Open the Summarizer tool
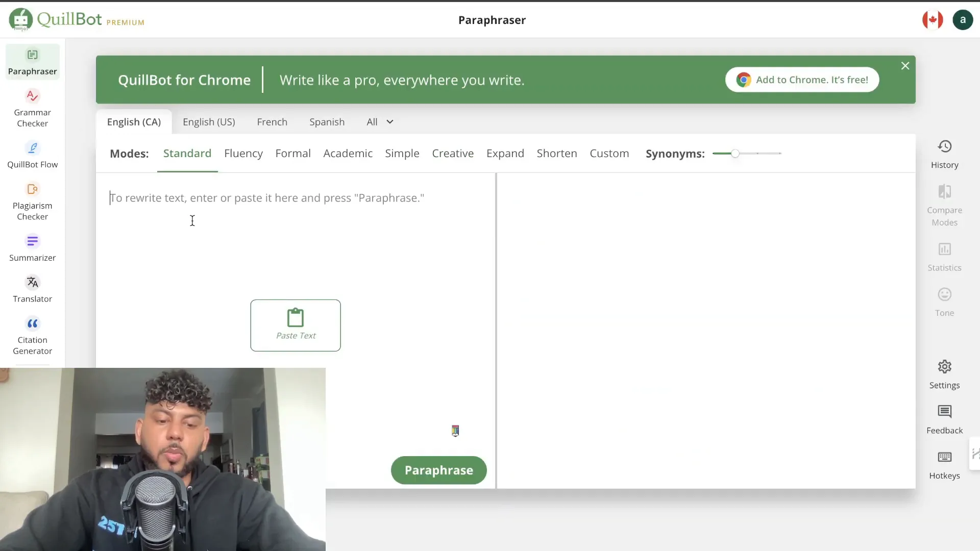Viewport: 980px width, 551px height. (x=32, y=247)
